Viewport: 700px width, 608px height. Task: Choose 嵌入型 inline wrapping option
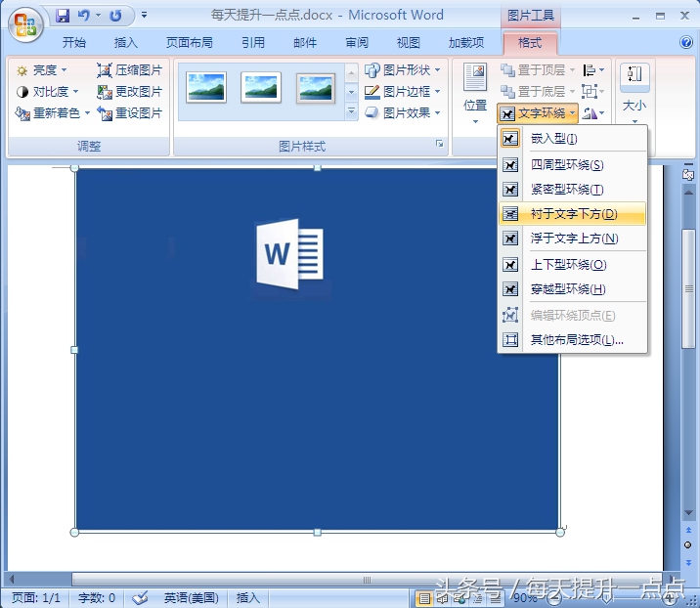click(x=572, y=139)
